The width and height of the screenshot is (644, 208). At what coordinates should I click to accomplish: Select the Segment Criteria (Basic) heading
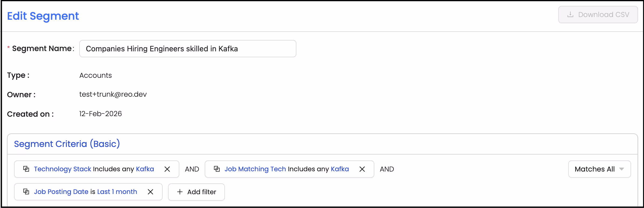(x=67, y=144)
